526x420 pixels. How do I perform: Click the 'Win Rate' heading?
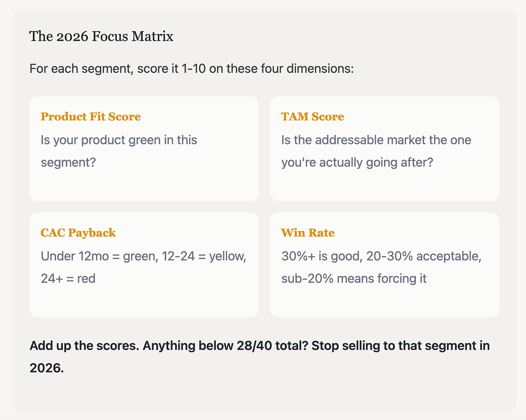308,233
